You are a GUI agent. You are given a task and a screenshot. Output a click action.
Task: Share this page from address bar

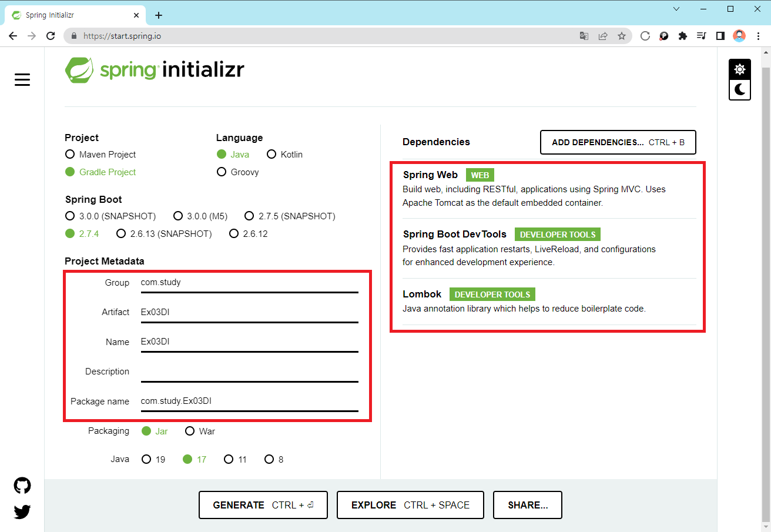tap(603, 36)
